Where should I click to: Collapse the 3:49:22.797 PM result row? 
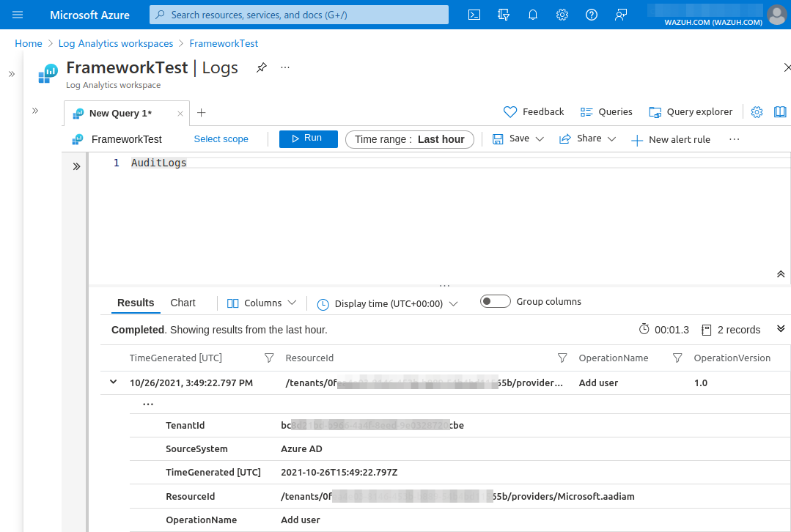[114, 383]
